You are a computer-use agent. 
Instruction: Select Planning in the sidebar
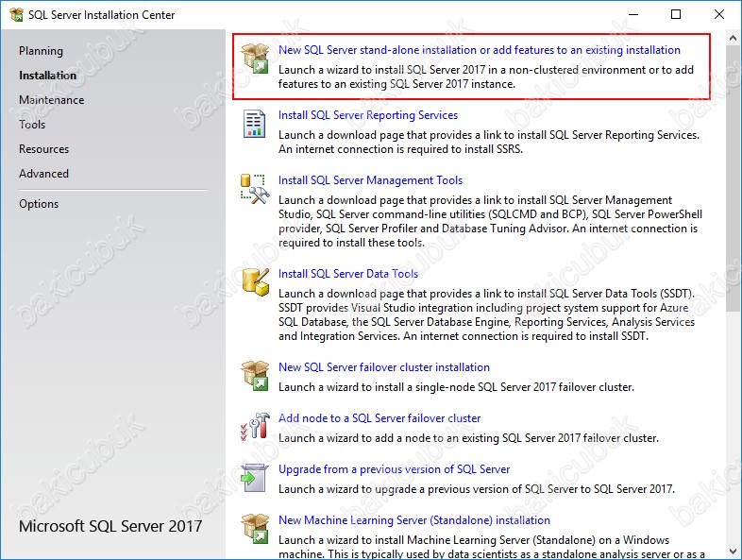(41, 51)
